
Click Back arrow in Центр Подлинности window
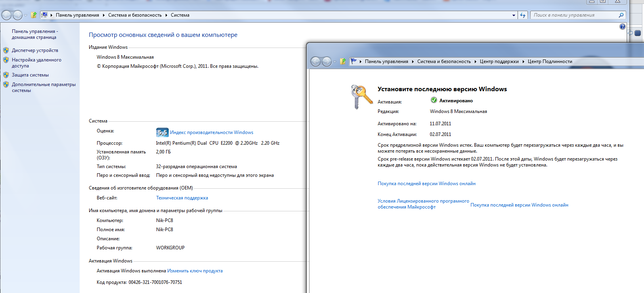click(x=316, y=61)
